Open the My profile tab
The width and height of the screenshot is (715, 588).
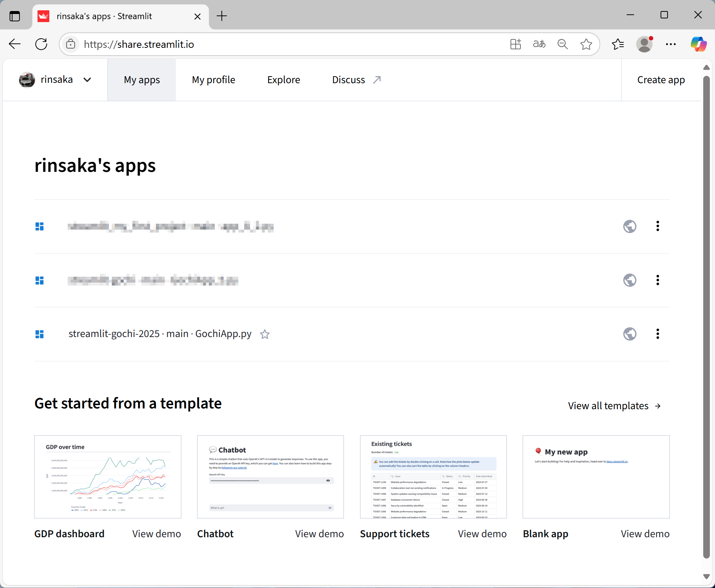[213, 80]
